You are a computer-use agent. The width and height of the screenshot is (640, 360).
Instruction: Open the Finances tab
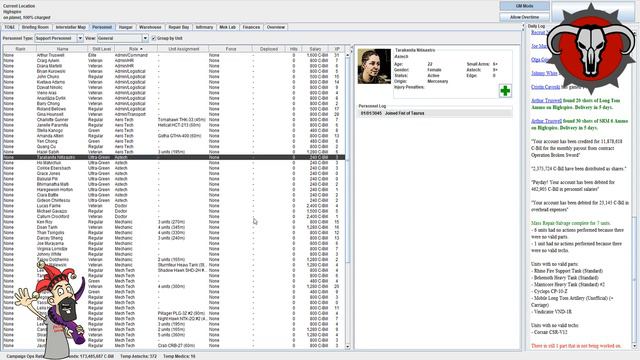[x=251, y=27]
